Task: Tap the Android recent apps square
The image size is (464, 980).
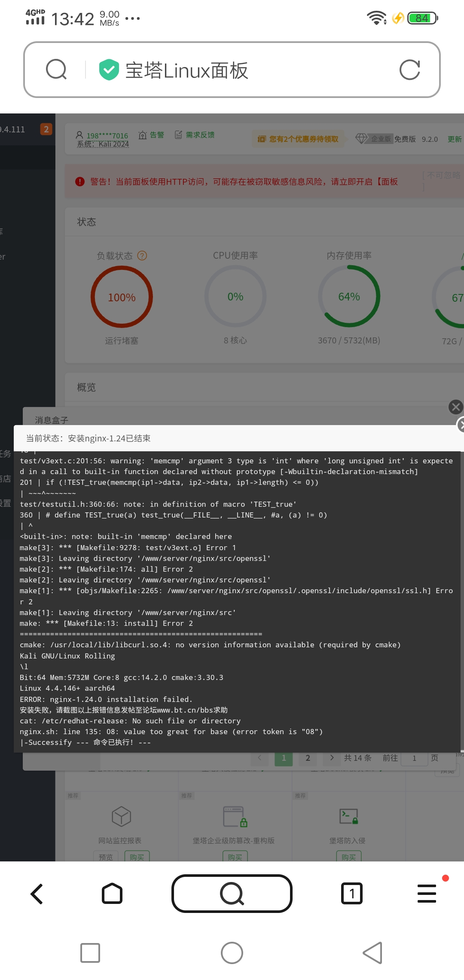Action: tap(90, 953)
